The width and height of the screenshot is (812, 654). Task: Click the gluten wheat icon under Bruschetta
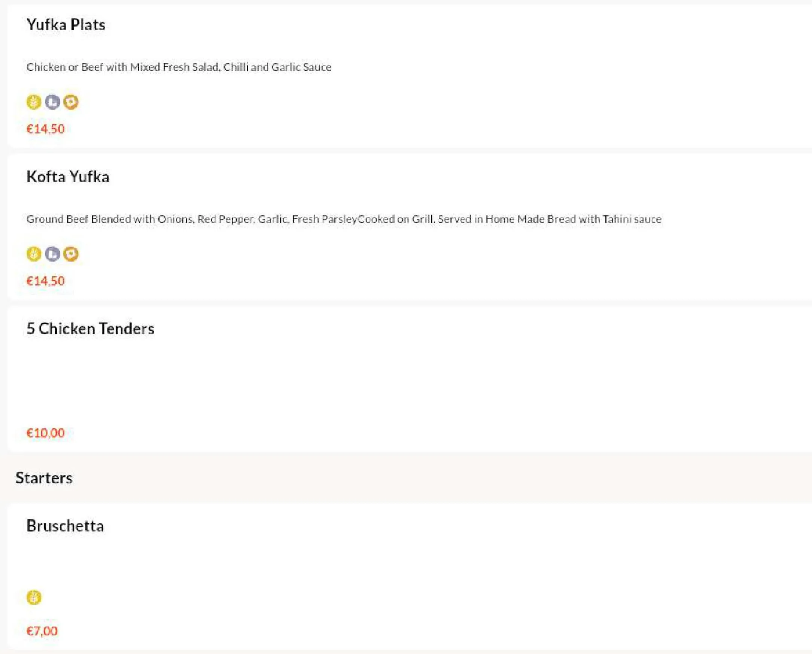[x=34, y=598]
